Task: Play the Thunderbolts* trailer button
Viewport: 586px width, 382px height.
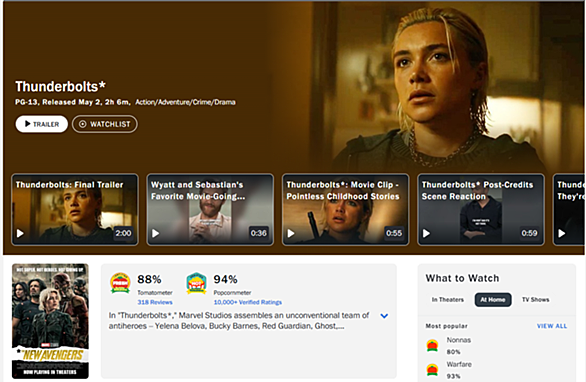Action: click(x=41, y=124)
